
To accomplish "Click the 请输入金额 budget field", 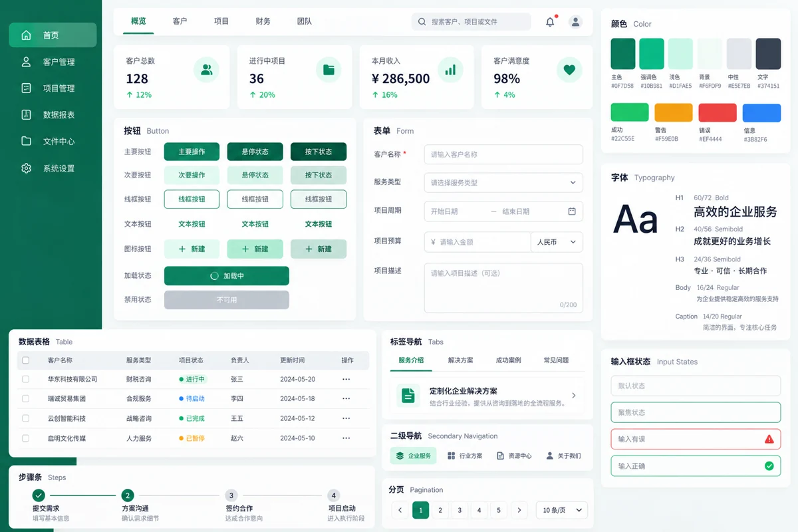I will pos(477,242).
